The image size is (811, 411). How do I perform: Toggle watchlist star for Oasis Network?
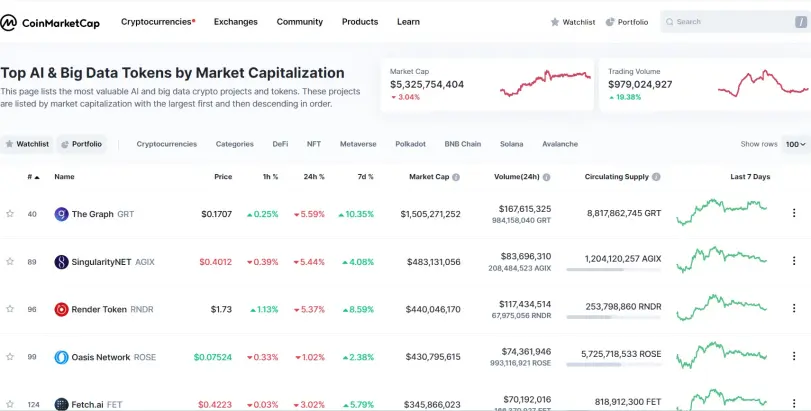(10, 357)
